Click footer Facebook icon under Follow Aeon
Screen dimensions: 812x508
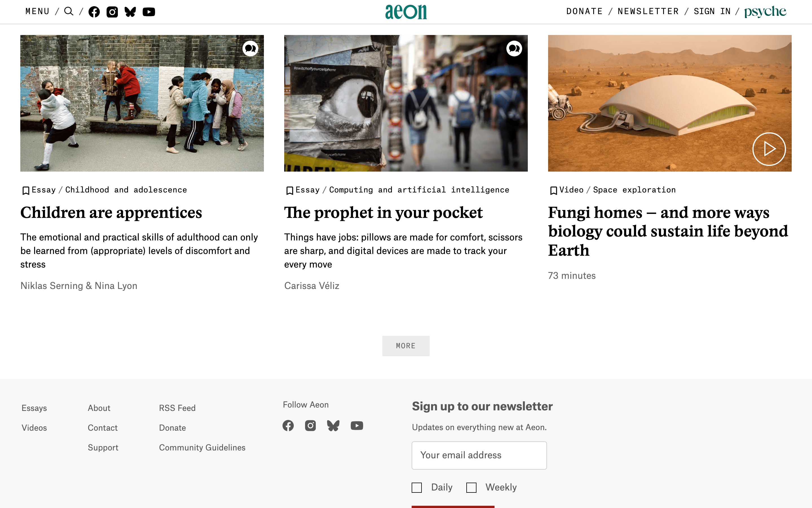tap(288, 426)
